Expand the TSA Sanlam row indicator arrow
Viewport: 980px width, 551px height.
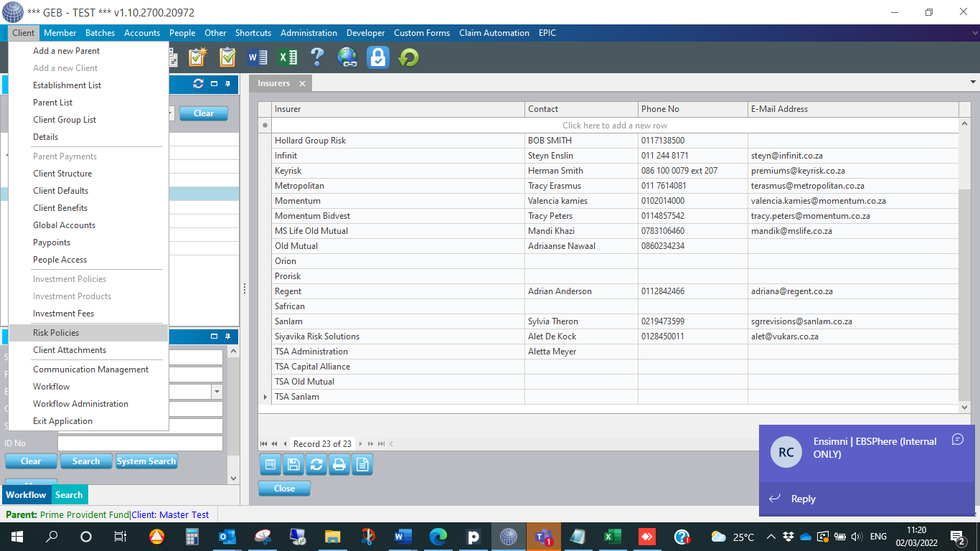265,397
